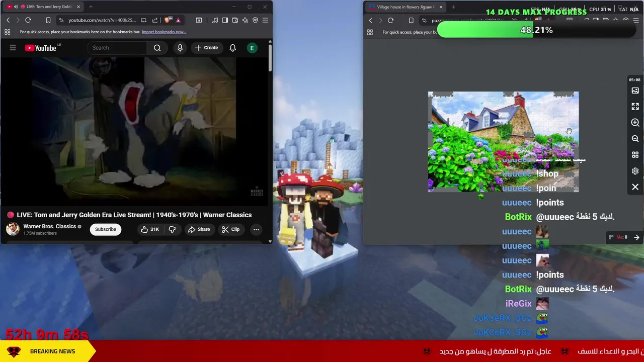Go back in the puzzle window
This screenshot has height=362, width=644.
(x=371, y=20)
